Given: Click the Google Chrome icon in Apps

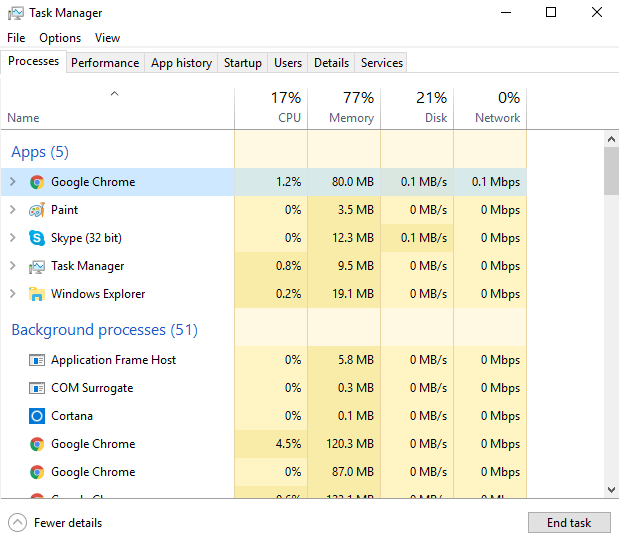Looking at the screenshot, I should coord(37,182).
